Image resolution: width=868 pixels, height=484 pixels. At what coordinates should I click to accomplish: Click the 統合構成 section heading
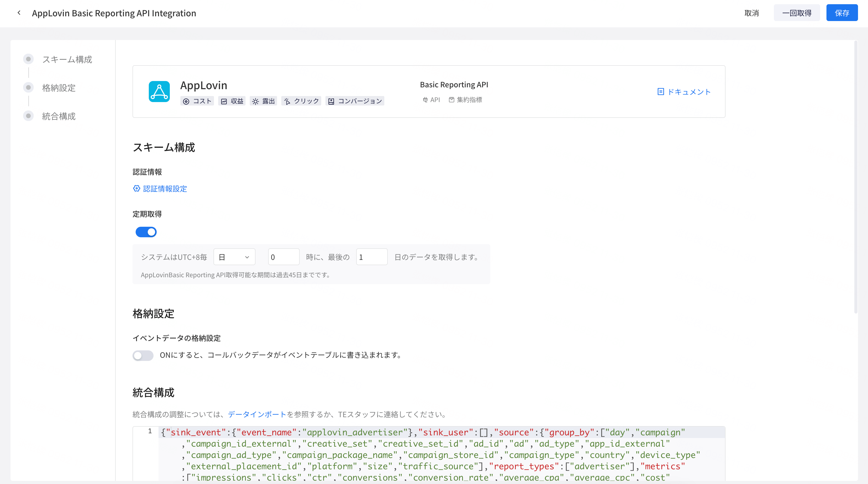coord(153,393)
